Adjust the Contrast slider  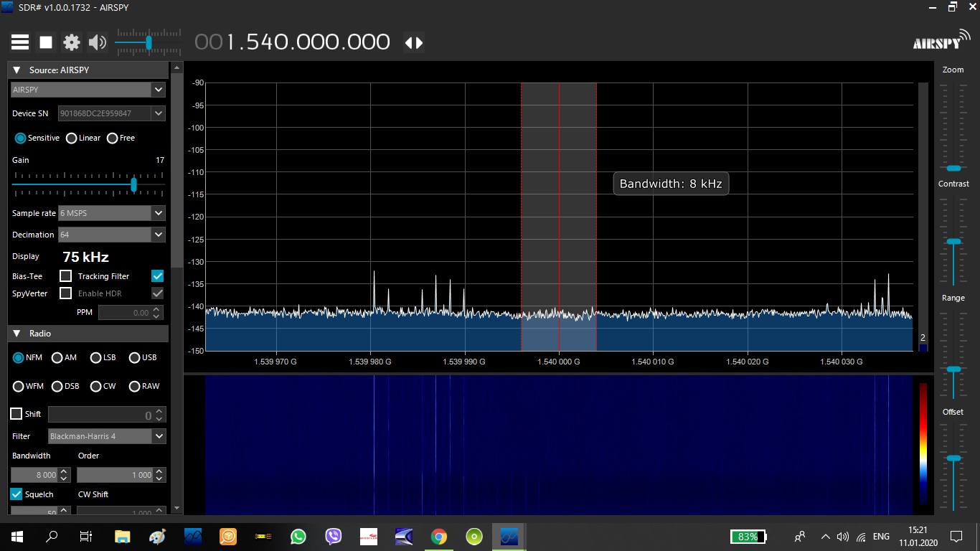[x=953, y=242]
